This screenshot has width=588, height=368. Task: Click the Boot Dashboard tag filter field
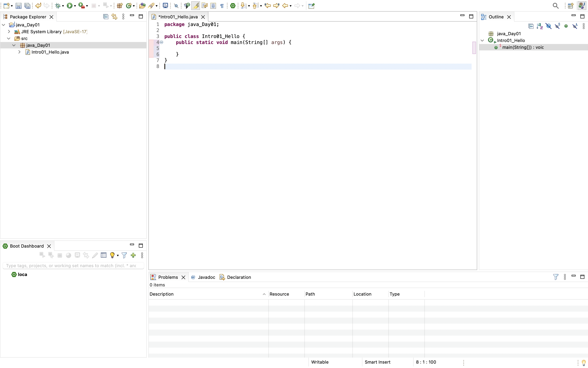(73, 266)
